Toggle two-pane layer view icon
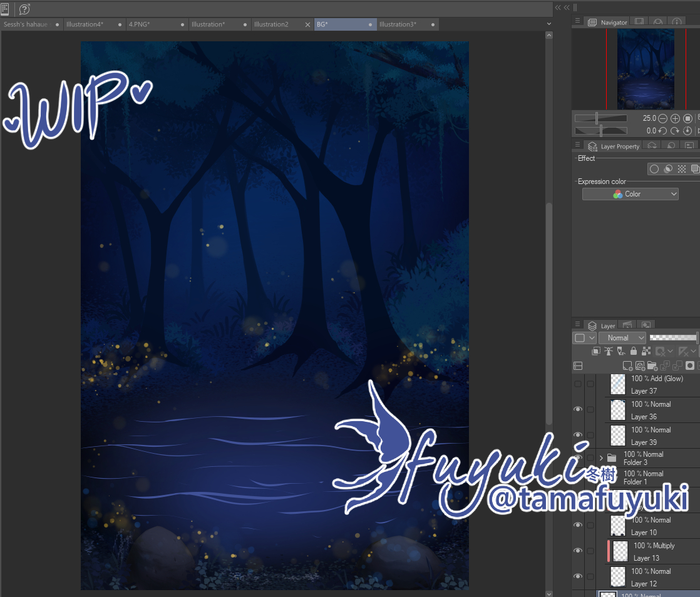The height and width of the screenshot is (597, 700). (x=578, y=366)
